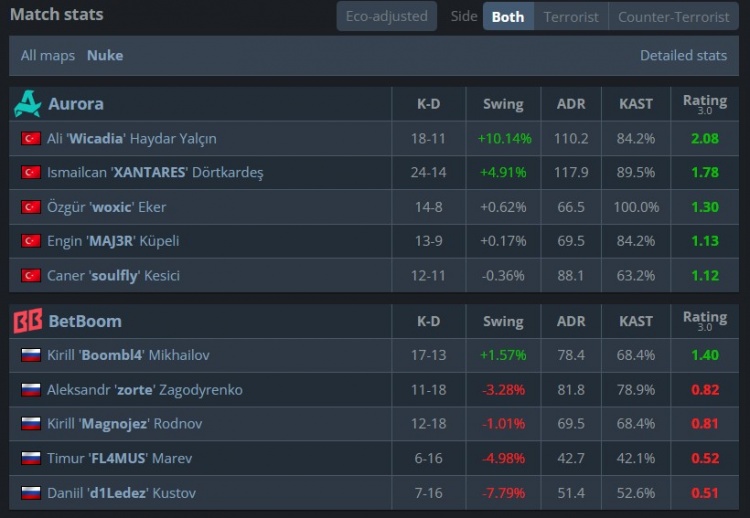Click the Russian flag beside Boombl4
The image size is (750, 518).
[31, 355]
